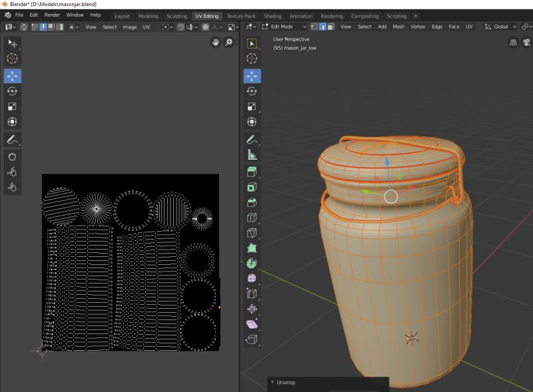Select the Rotate tool
Image resolution: width=533 pixels, height=392 pixels.
(x=251, y=91)
